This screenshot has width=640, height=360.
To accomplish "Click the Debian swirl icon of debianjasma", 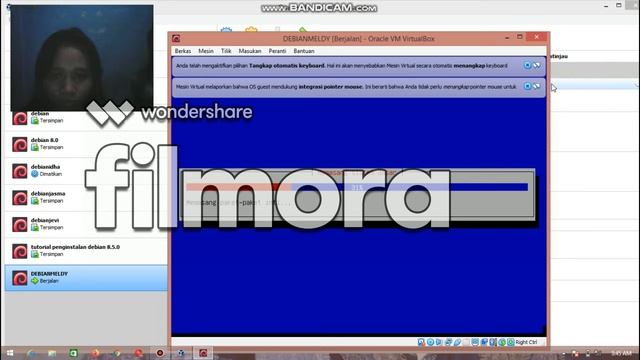I will (x=20, y=198).
